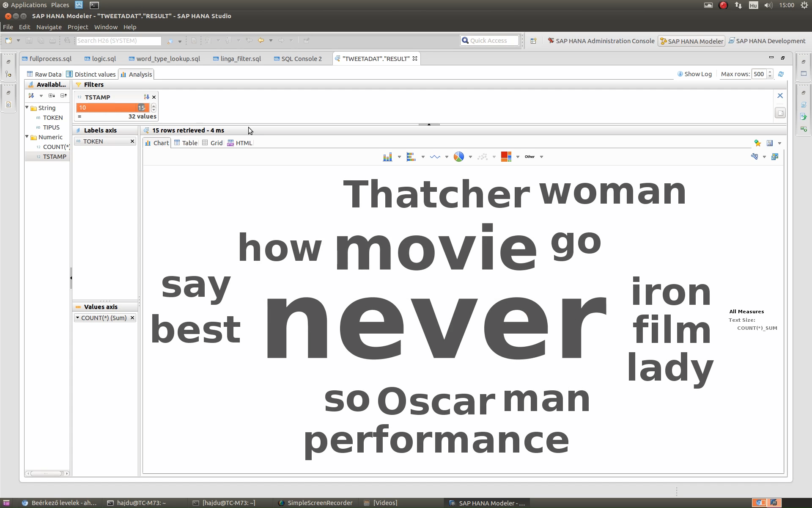
Task: Open dropdown next to line chart
Action: point(447,157)
